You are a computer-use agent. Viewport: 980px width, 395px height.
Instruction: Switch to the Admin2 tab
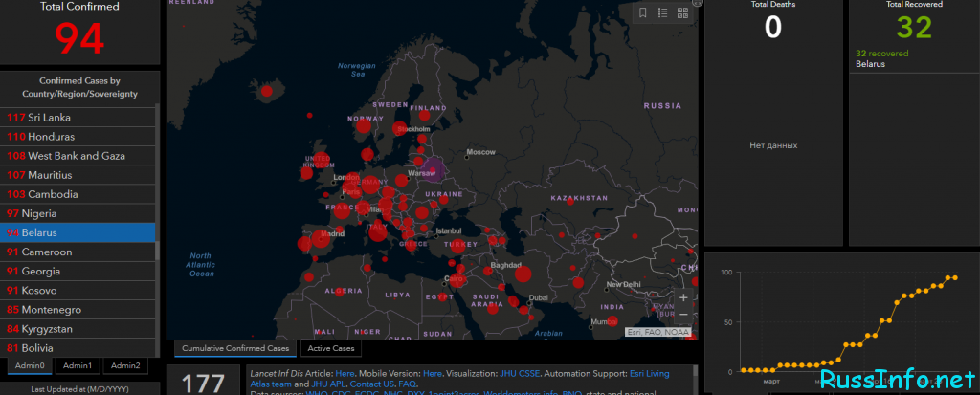click(125, 365)
